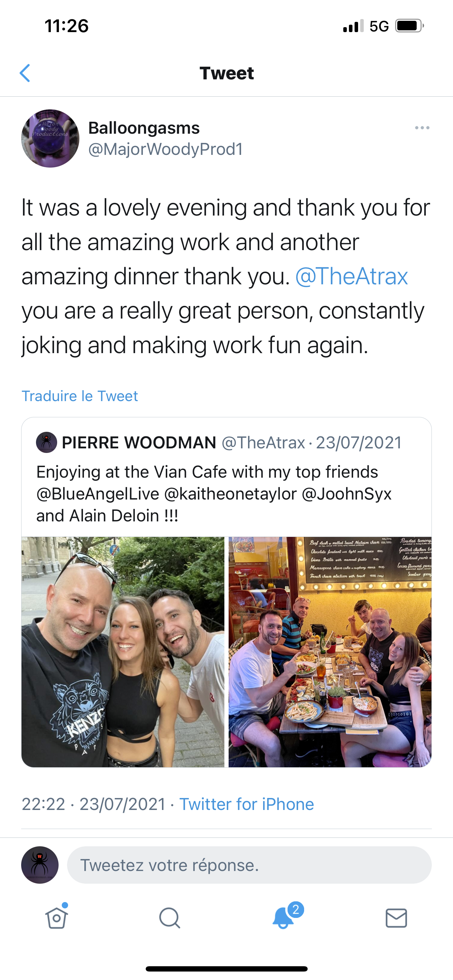Tap the back arrow icon
This screenshot has height=980, width=453.
click(x=25, y=73)
